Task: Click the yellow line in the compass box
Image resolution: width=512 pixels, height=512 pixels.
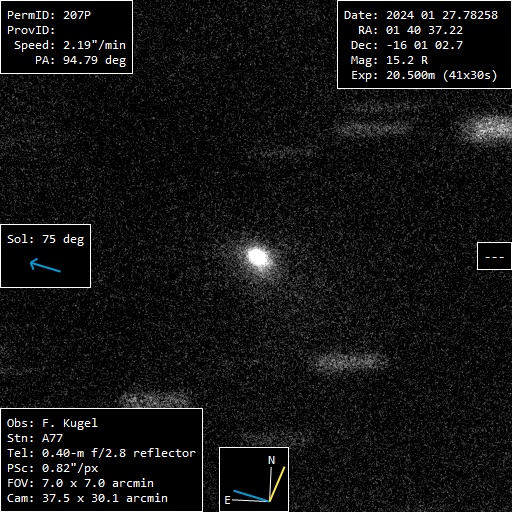Action: [x=277, y=484]
